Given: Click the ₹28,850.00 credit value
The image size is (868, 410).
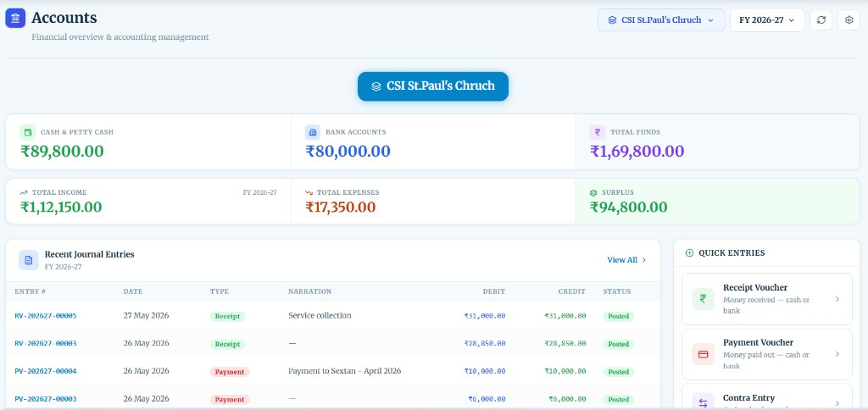Looking at the screenshot, I should [x=565, y=344].
